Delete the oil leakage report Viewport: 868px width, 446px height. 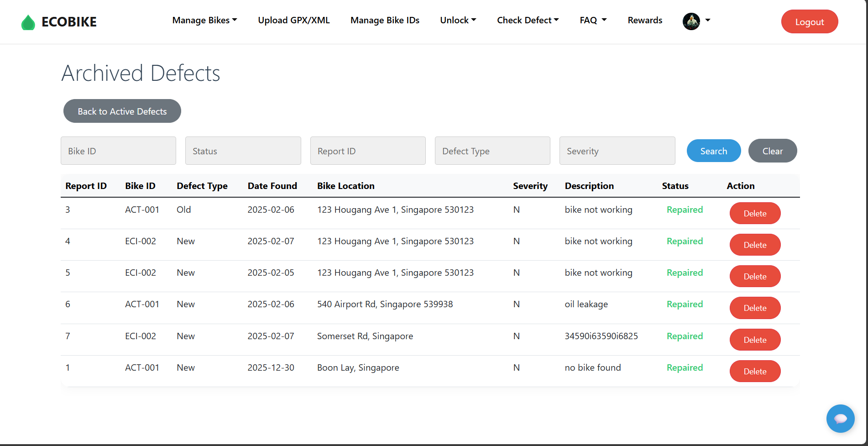(755, 308)
